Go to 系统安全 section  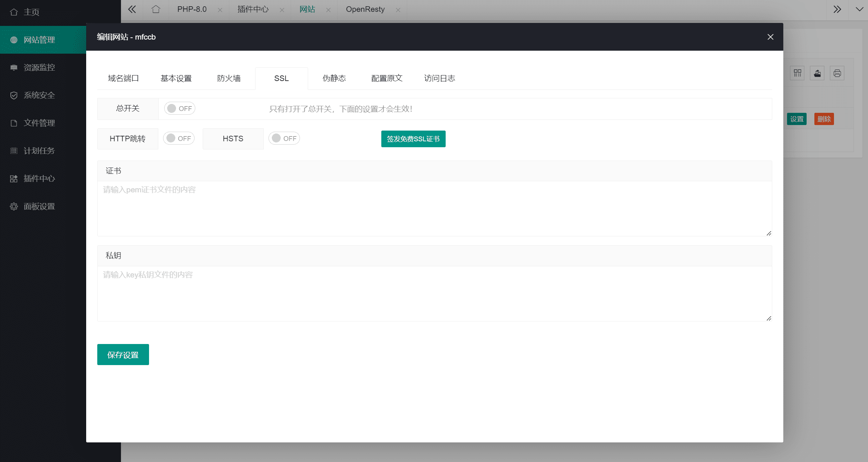pos(39,95)
